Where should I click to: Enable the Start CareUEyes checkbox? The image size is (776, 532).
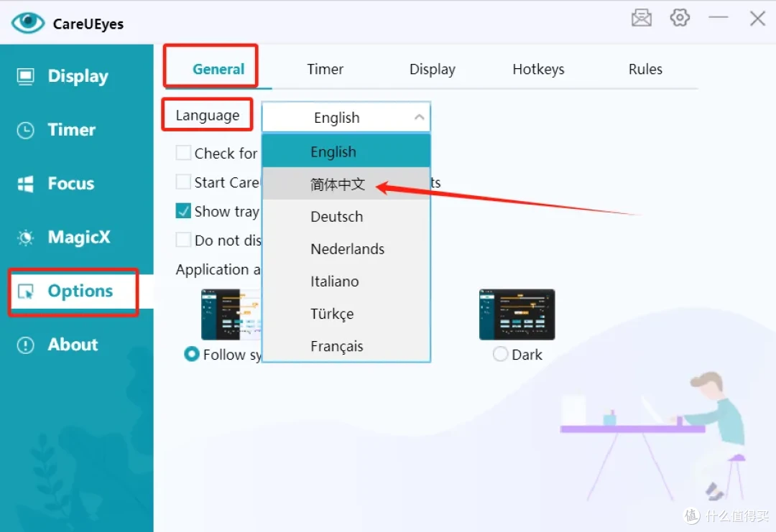pos(183,182)
